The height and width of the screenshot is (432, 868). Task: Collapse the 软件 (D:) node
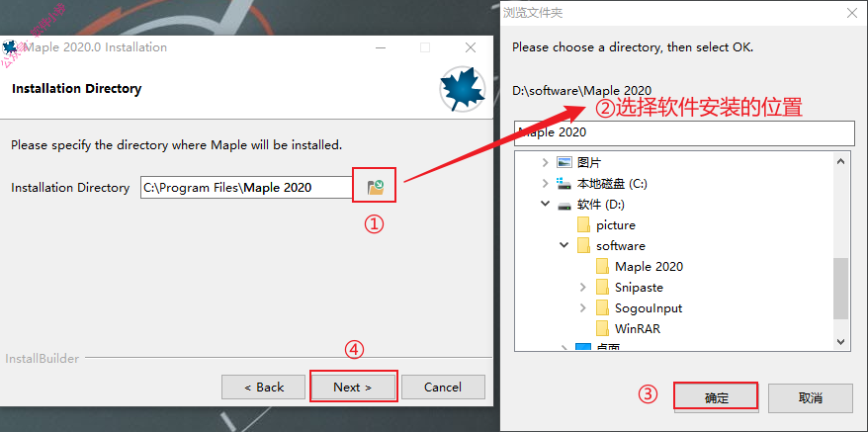click(x=546, y=204)
